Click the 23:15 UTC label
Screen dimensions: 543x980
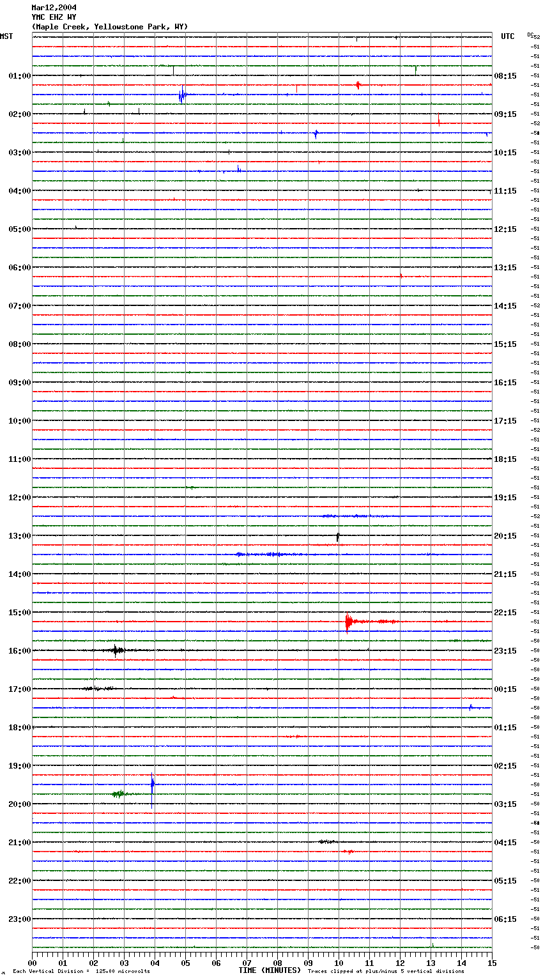505,651
